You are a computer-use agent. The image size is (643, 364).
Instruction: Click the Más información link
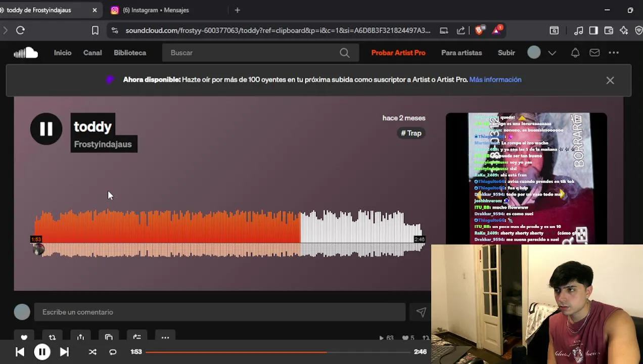coord(495,79)
